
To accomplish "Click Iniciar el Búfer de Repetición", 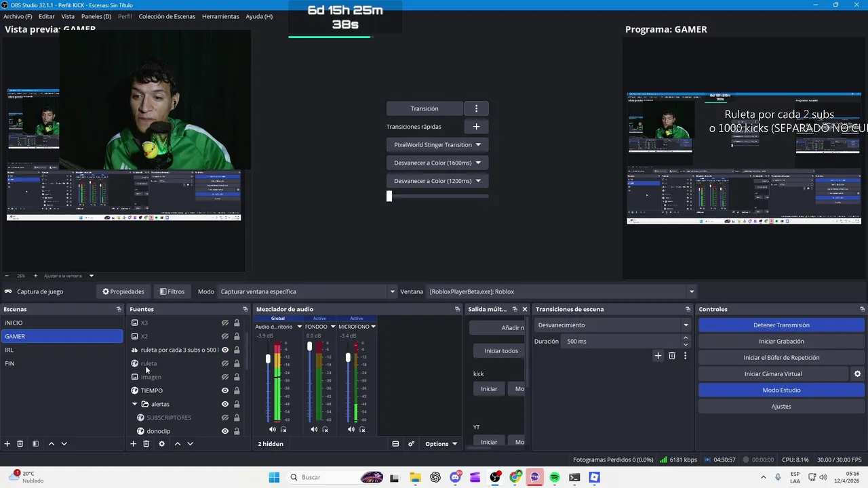I will (x=781, y=358).
